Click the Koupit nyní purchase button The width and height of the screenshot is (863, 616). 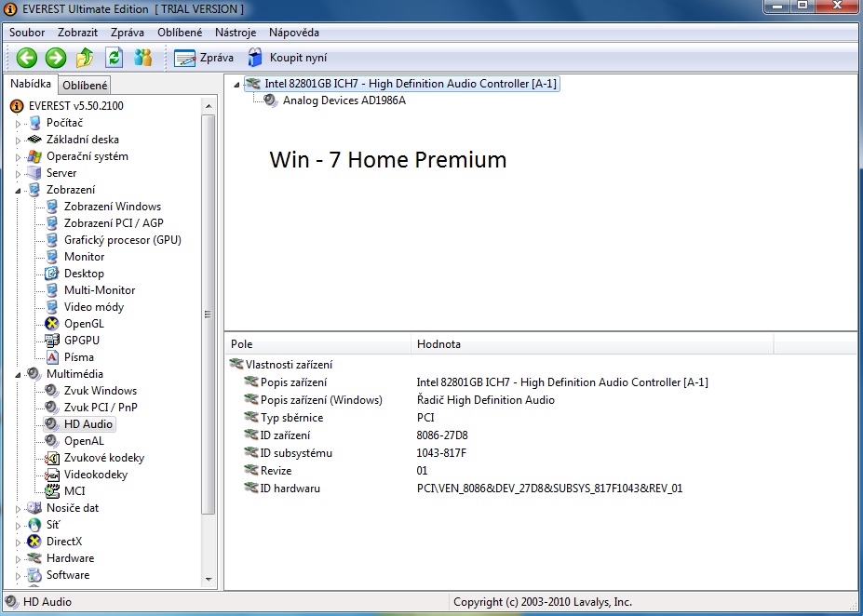point(287,57)
